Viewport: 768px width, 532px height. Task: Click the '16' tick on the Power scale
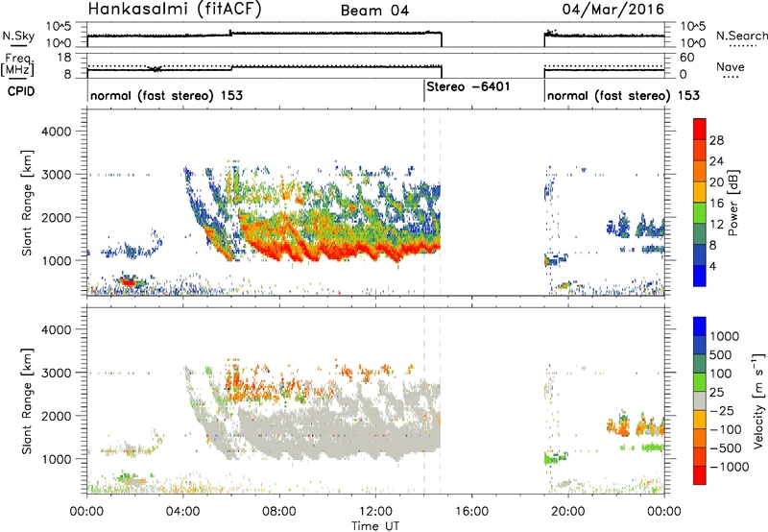716,204
